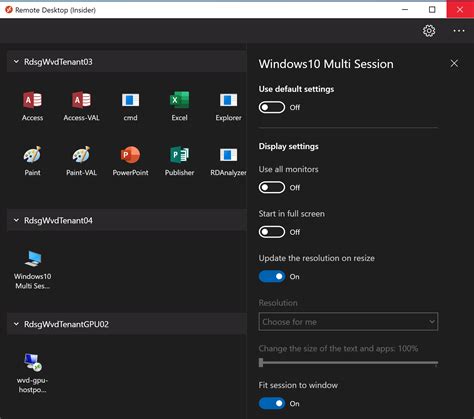474x419 pixels.
Task: Open the cmd remote app
Action: click(x=130, y=106)
